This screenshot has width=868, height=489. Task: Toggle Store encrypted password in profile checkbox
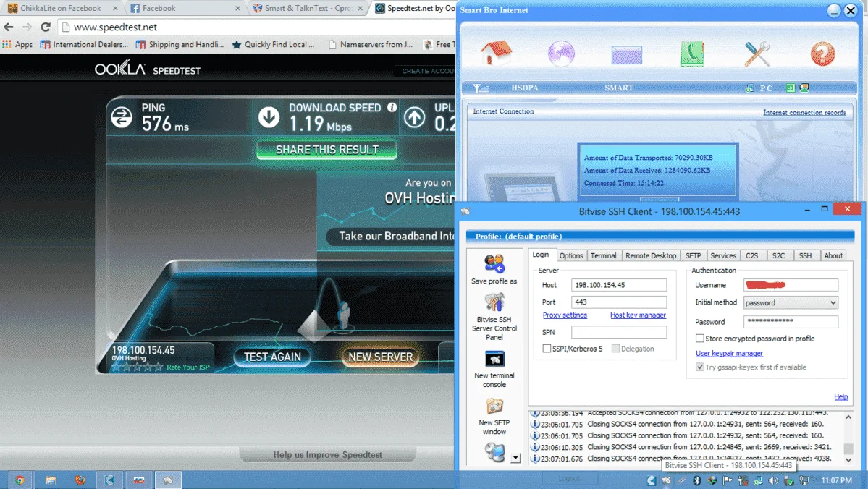(x=700, y=338)
